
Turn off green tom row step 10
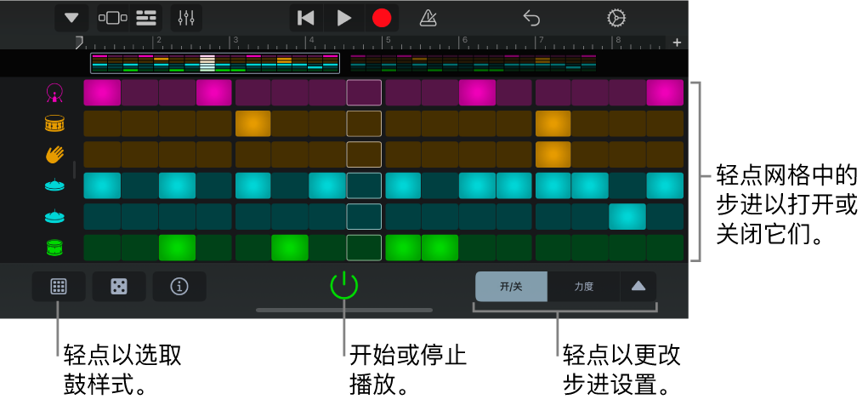coord(440,248)
